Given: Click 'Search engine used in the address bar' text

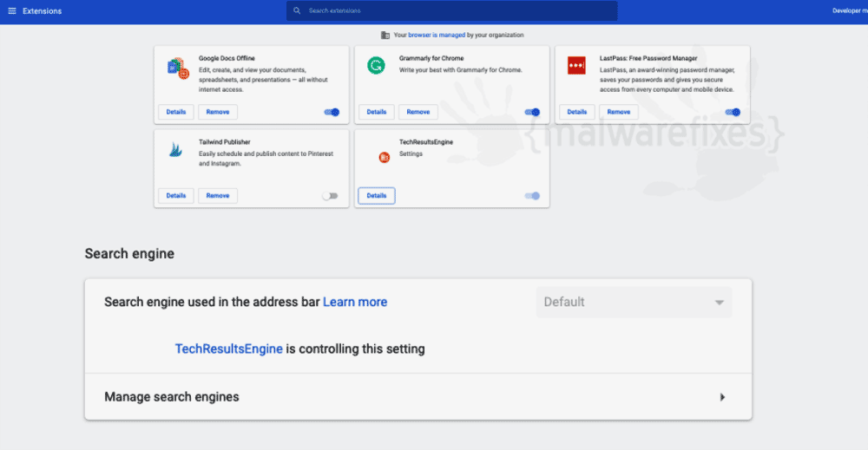Looking at the screenshot, I should pyautogui.click(x=212, y=302).
